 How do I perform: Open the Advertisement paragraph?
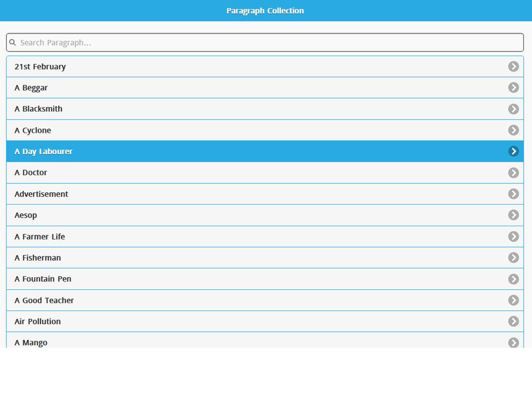point(264,194)
